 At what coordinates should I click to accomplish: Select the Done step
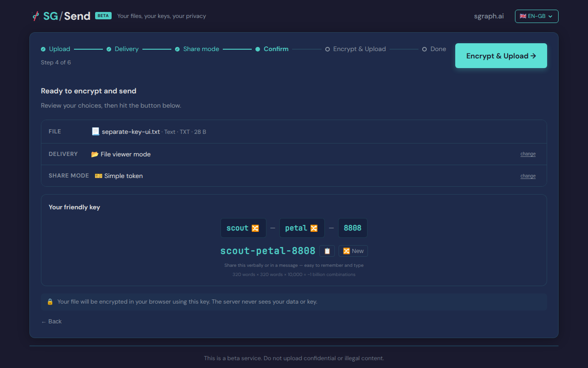(434, 49)
